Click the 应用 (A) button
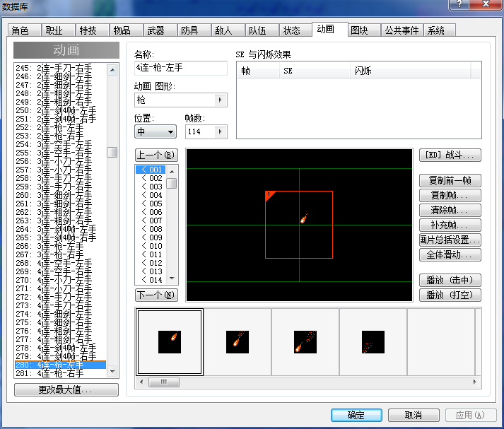Image resolution: width=504 pixels, height=429 pixels. click(x=471, y=415)
